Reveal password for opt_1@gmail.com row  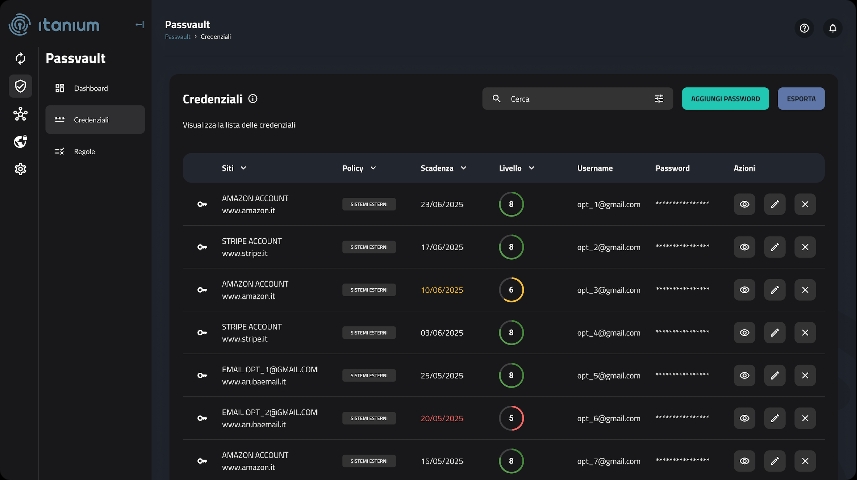pos(744,204)
